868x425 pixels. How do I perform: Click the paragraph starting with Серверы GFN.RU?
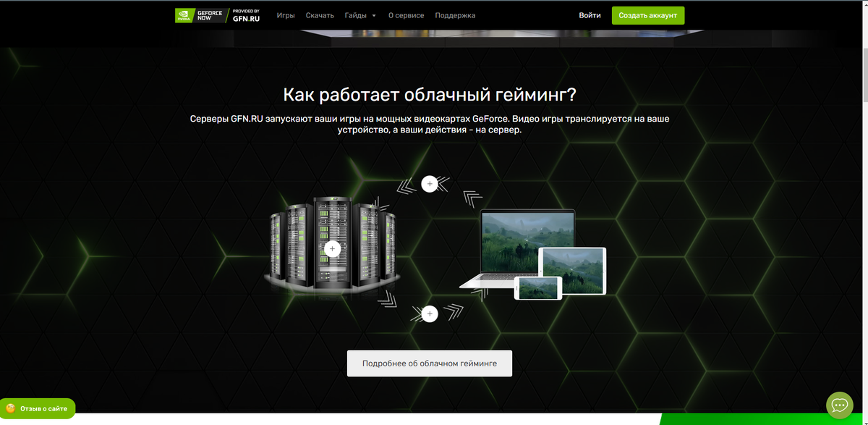click(430, 124)
